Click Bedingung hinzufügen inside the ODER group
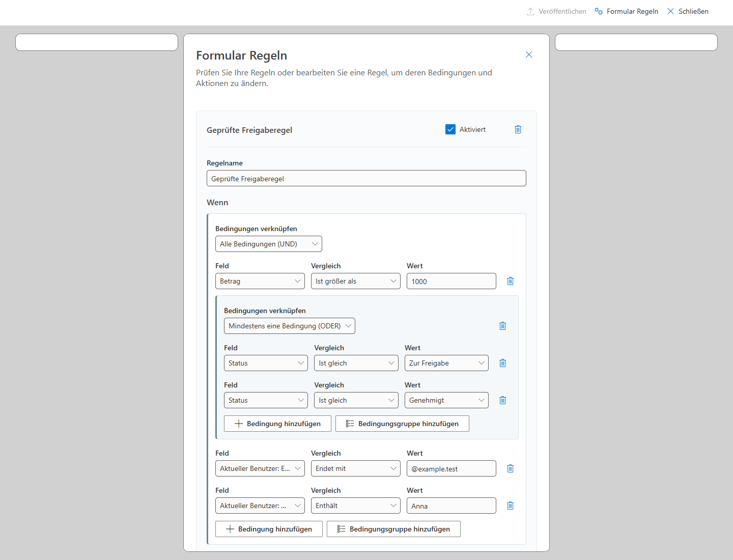733x560 pixels. coord(277,424)
